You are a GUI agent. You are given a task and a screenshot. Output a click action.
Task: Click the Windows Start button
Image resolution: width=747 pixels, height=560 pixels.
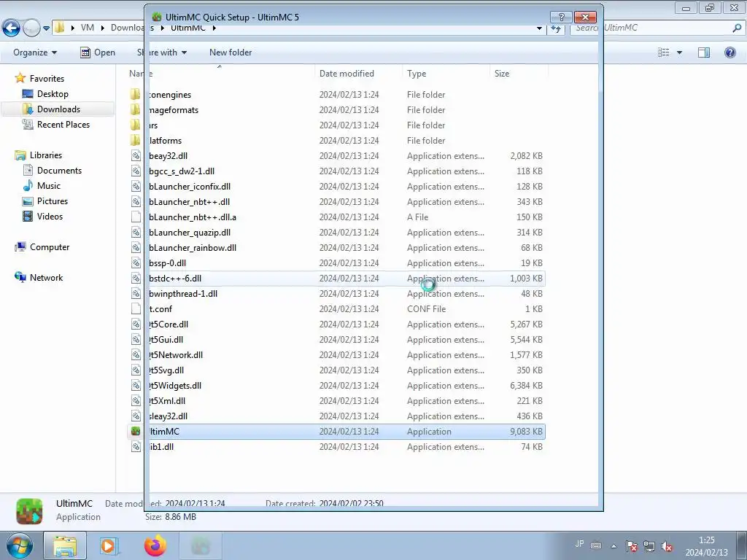(x=19, y=545)
